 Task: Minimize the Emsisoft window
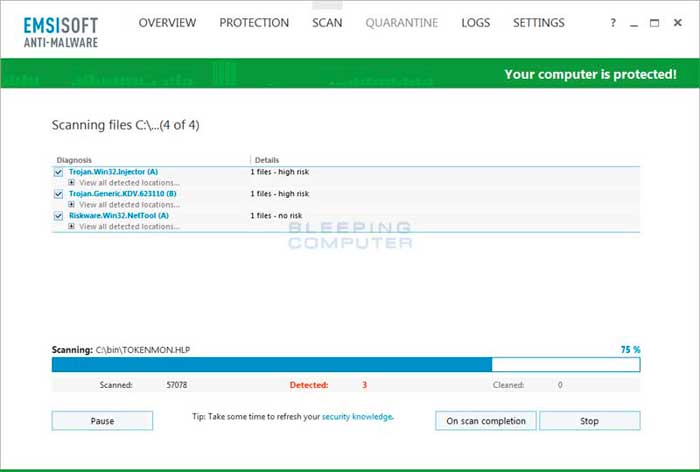coord(634,23)
